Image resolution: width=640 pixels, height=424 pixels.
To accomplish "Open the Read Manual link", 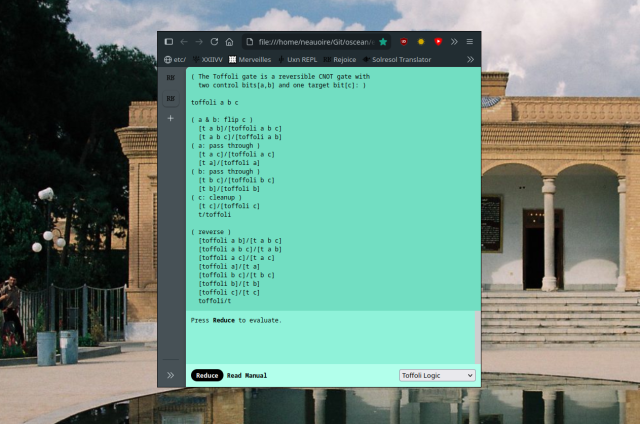I will [x=247, y=375].
